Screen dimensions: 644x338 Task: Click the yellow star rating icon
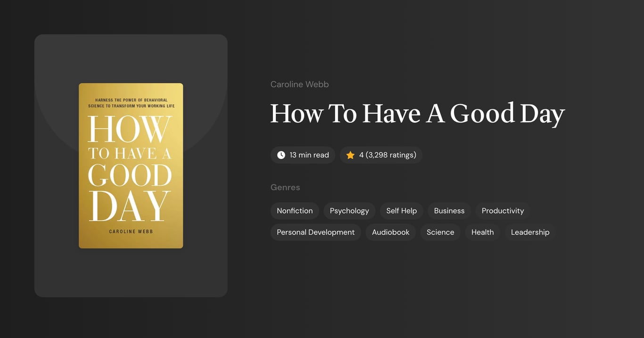(x=350, y=155)
